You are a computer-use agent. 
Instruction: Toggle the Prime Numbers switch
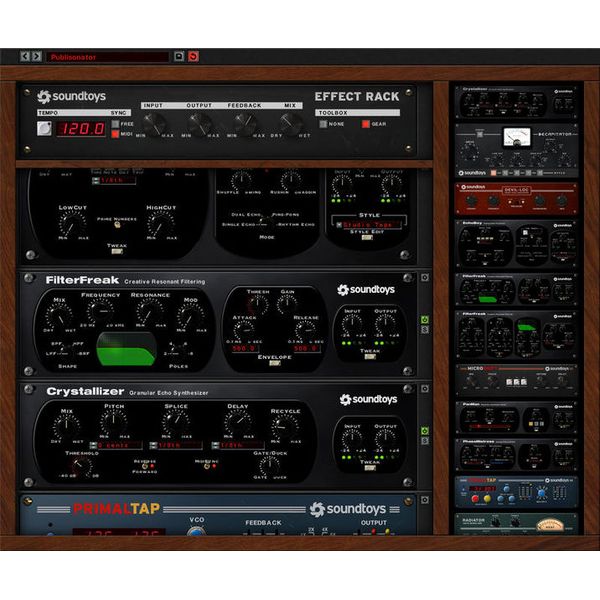(x=117, y=225)
